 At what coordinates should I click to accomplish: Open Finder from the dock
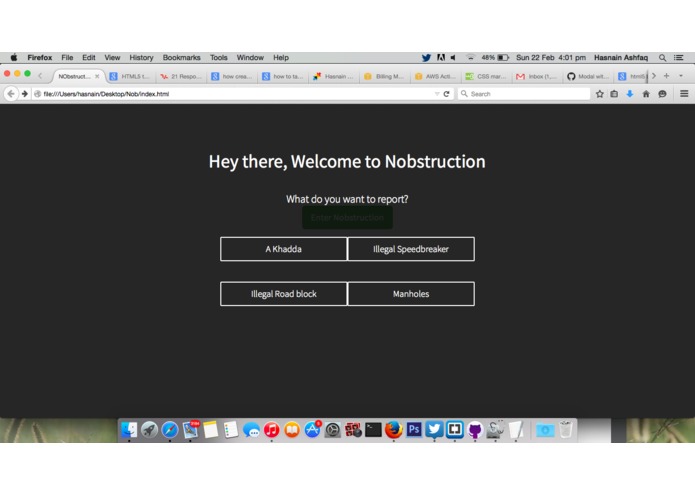pyautogui.click(x=129, y=429)
